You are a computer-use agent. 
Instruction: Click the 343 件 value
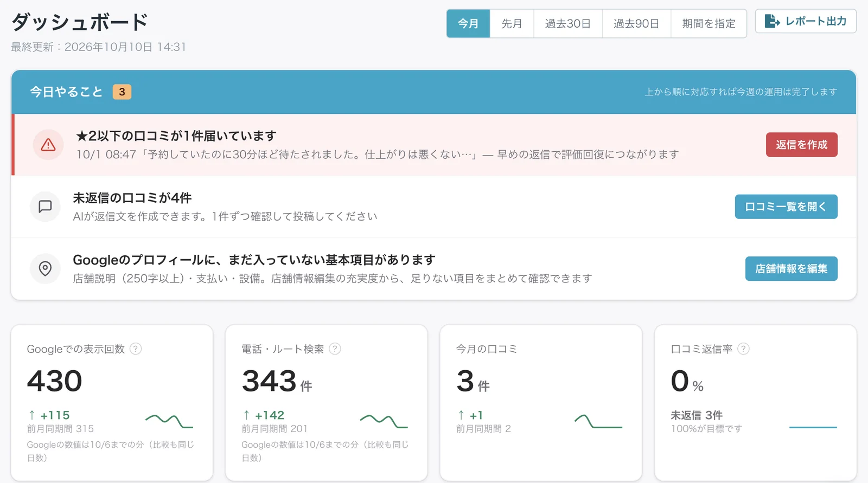point(277,381)
